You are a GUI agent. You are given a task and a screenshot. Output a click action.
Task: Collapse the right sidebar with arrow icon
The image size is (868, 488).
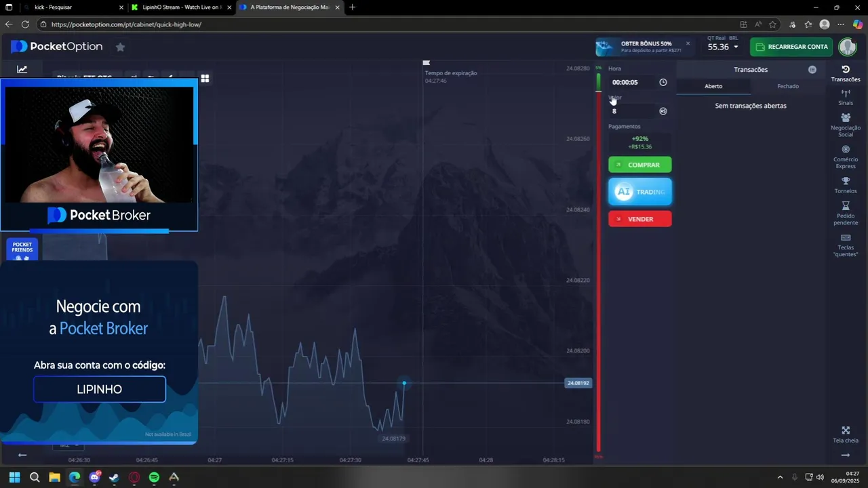(846, 455)
